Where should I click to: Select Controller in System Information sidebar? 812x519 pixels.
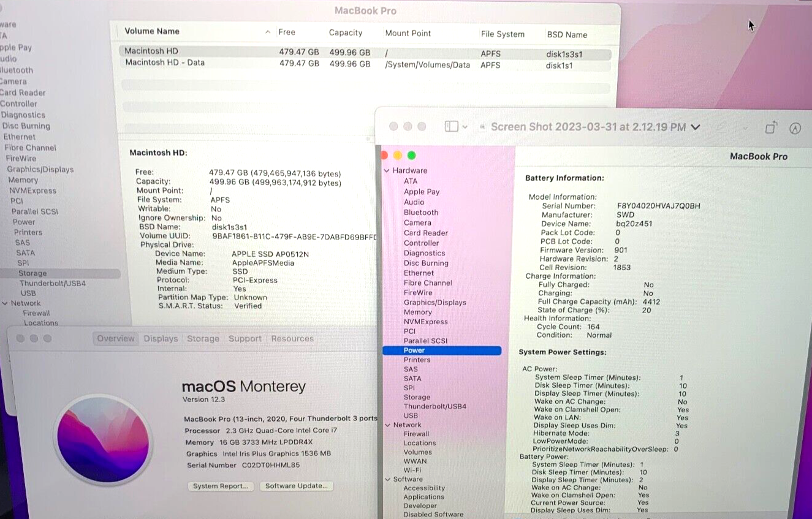(19, 104)
